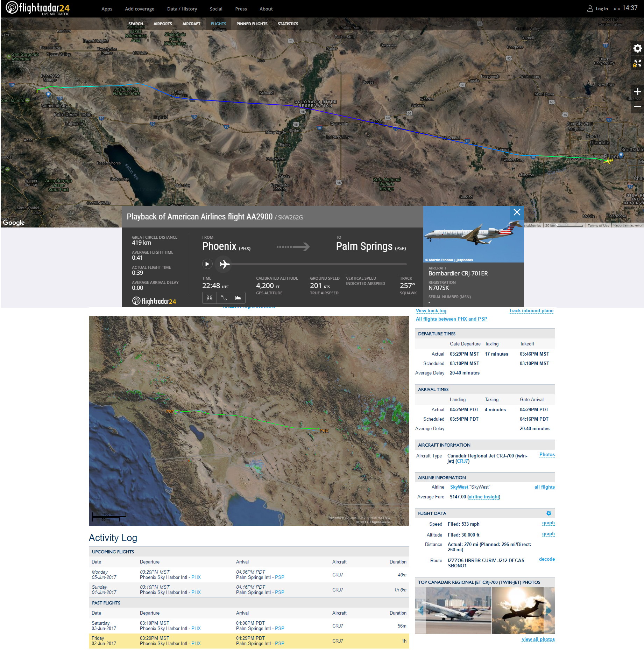The height and width of the screenshot is (658, 644).
Task: Open the Flight Data settings gear
Action: [x=549, y=513]
